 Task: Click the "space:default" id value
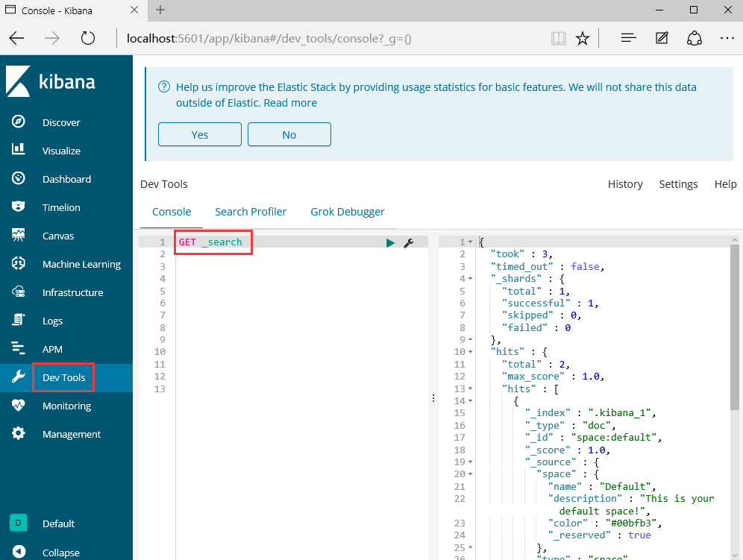pyautogui.click(x=613, y=437)
